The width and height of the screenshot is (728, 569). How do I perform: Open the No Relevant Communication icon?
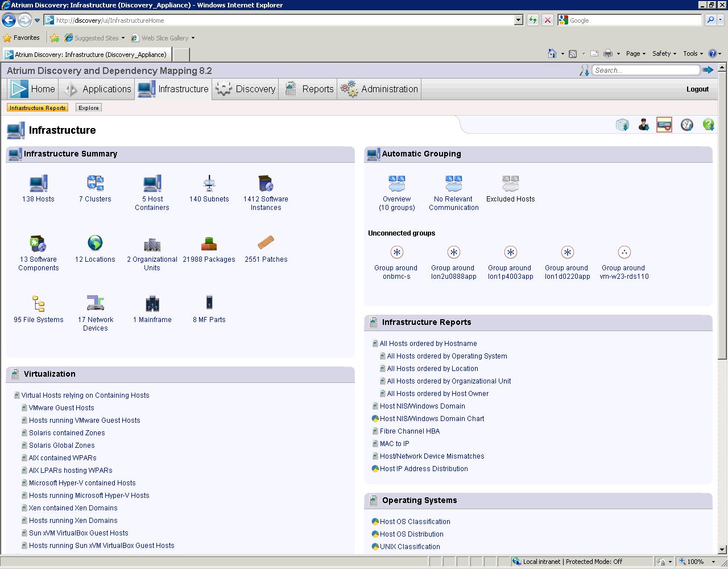454,183
